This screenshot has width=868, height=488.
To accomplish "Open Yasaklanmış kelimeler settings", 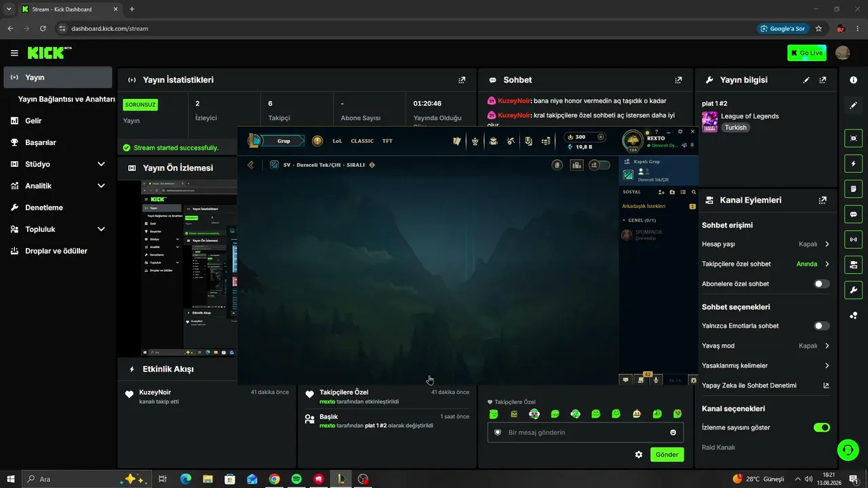I will 766,365.
